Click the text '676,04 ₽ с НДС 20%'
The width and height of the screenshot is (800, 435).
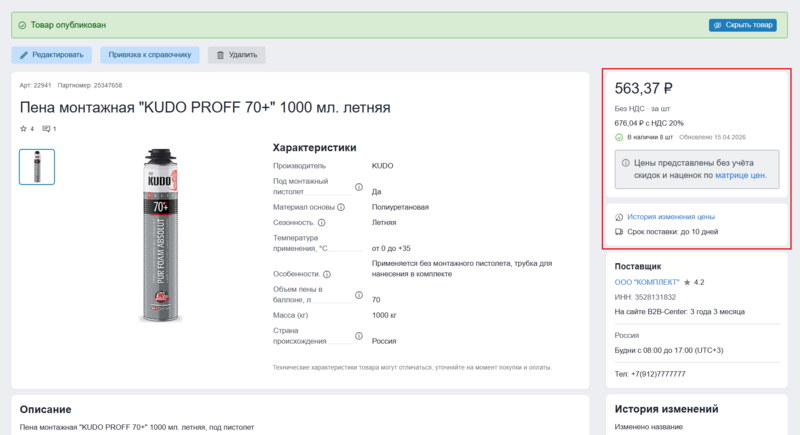click(x=649, y=123)
